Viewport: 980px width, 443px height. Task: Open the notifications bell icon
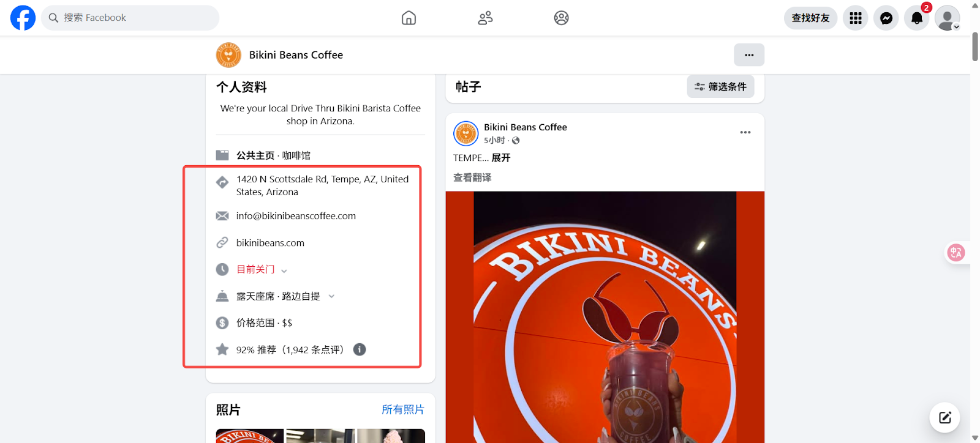(917, 18)
